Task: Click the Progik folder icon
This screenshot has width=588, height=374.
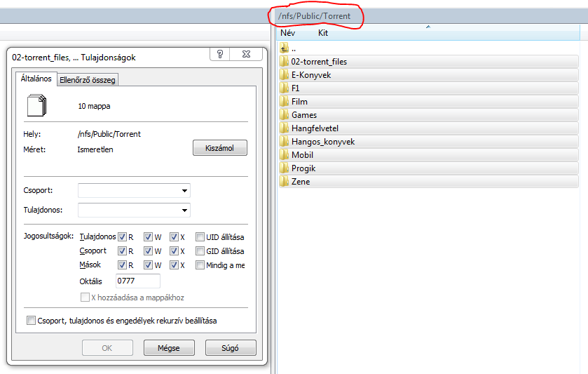Action: pos(284,168)
